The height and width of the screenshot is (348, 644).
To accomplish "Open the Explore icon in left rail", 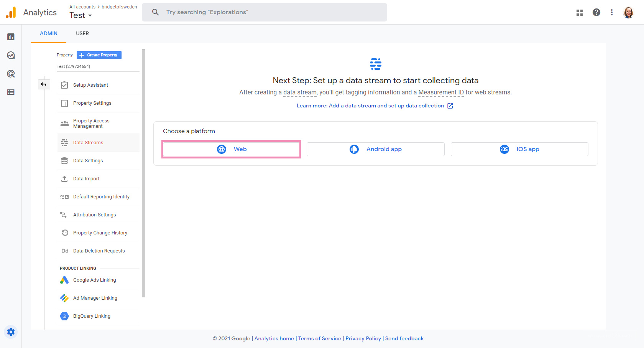I will tap(11, 55).
